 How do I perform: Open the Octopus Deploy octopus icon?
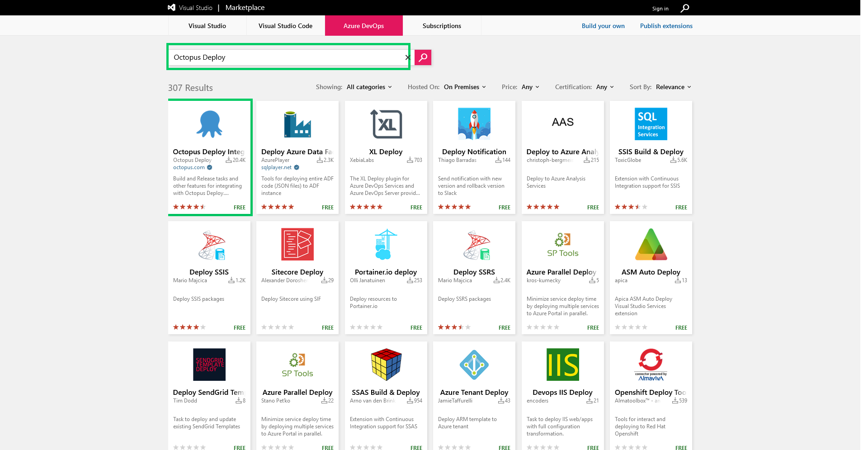tap(209, 124)
